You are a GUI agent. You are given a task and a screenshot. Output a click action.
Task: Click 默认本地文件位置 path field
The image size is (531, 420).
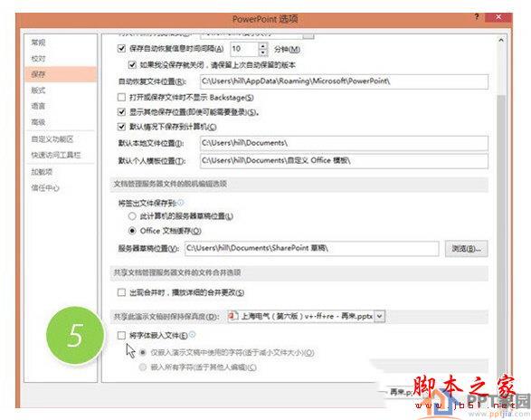[344, 143]
